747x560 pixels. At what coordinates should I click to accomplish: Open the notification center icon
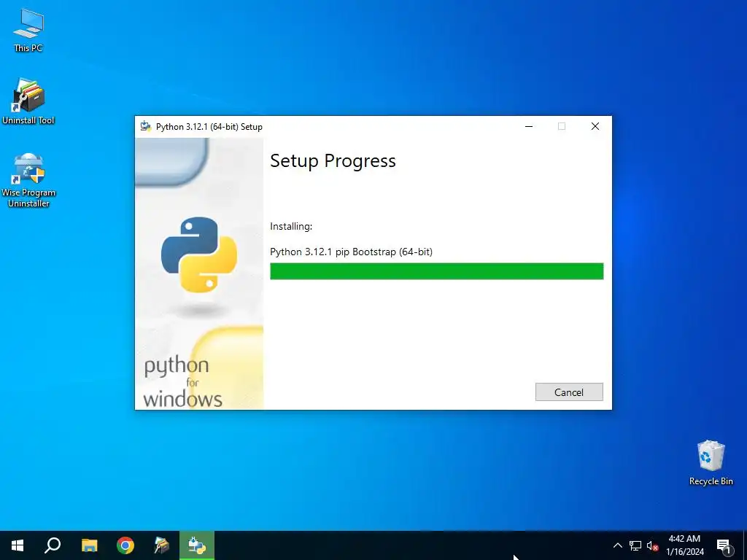click(724, 545)
